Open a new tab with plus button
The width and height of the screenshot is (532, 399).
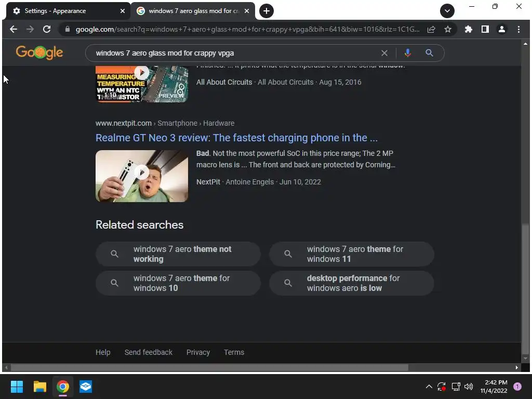coord(267,11)
